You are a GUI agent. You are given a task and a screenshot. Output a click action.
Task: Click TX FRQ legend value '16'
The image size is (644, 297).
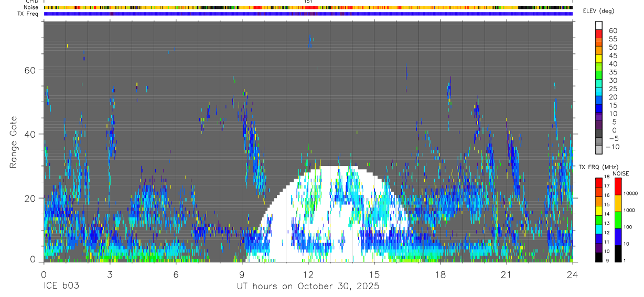[607, 195]
